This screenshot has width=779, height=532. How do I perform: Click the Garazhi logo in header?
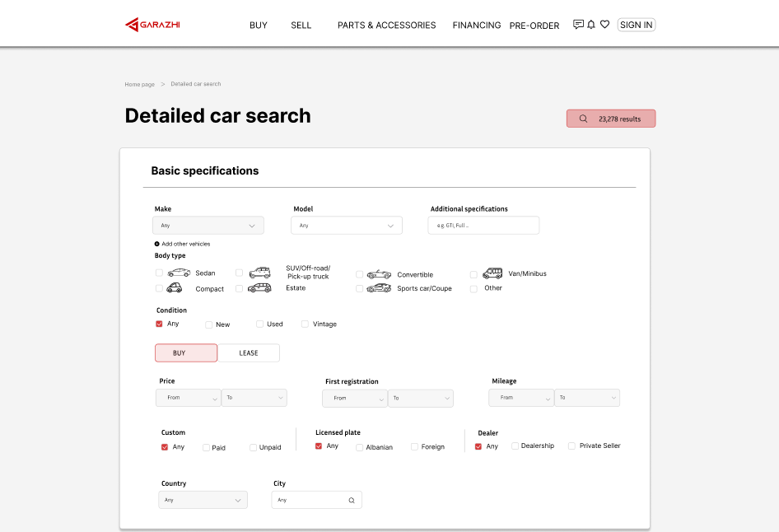(x=152, y=25)
